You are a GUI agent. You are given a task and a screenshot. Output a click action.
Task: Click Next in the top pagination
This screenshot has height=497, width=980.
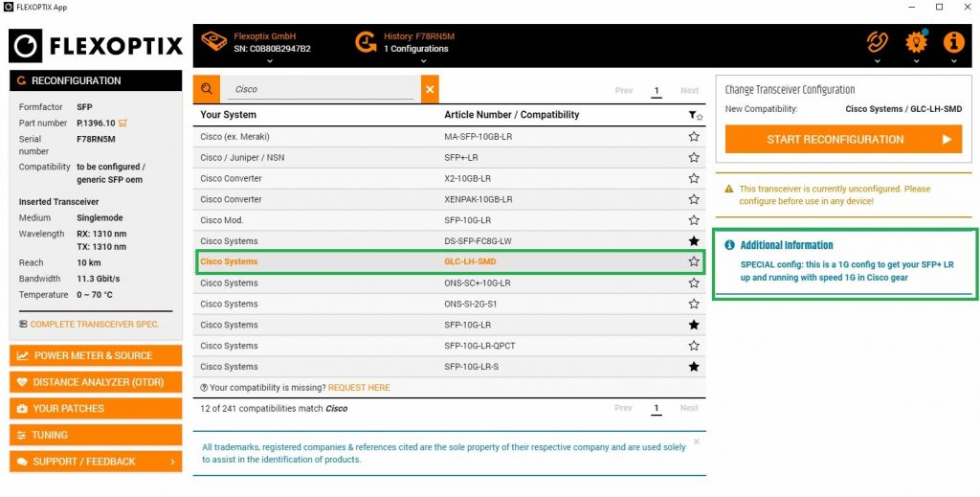click(689, 91)
